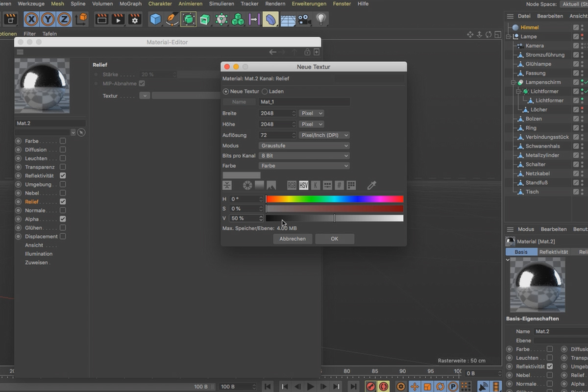Click the camera object icon in toolbar

coord(304,20)
